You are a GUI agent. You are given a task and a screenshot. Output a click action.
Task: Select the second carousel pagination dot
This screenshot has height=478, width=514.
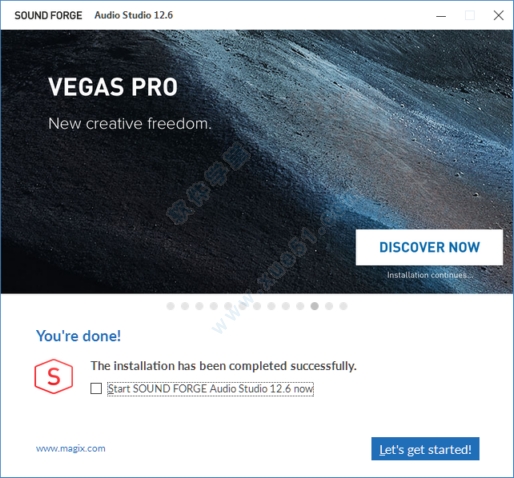click(185, 306)
